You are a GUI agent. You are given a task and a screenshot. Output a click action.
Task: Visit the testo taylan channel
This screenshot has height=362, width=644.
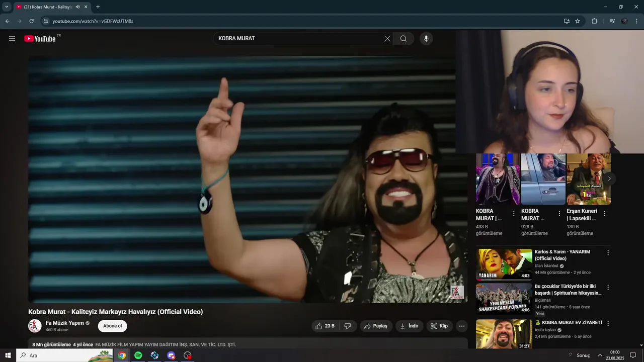(x=545, y=330)
